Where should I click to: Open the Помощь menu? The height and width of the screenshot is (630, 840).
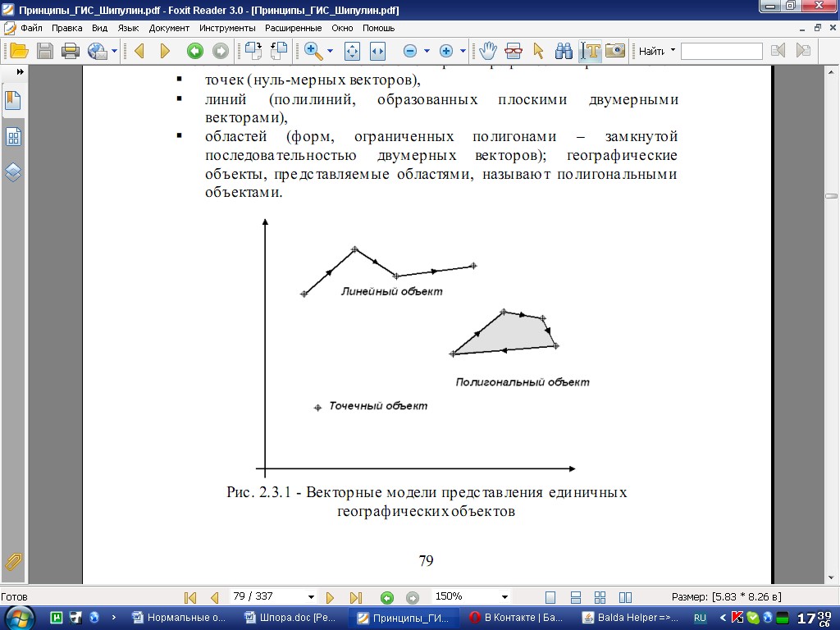pyautogui.click(x=379, y=28)
